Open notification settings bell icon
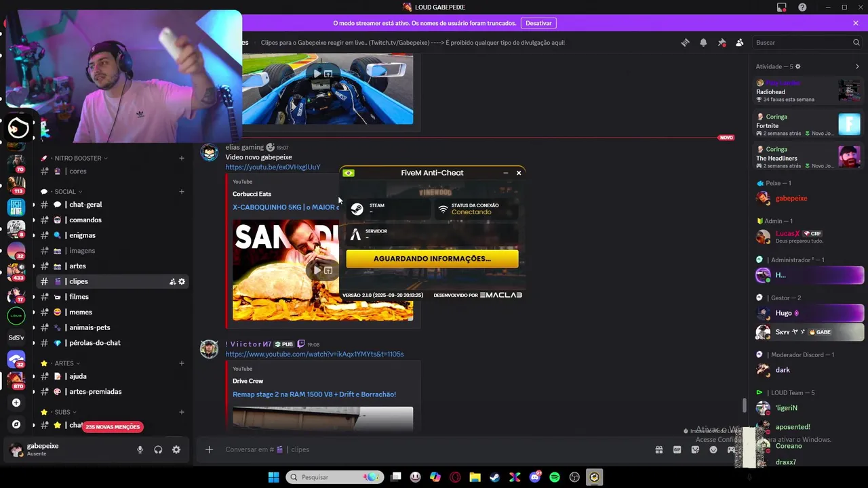Screen dimensions: 868x488 (x=703, y=43)
